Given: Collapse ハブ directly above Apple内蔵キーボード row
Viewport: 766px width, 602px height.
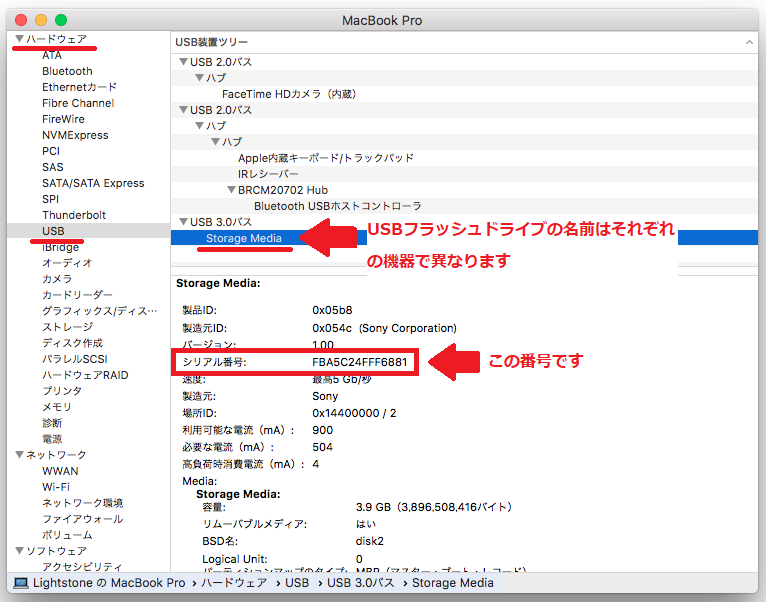Looking at the screenshot, I should (215, 141).
